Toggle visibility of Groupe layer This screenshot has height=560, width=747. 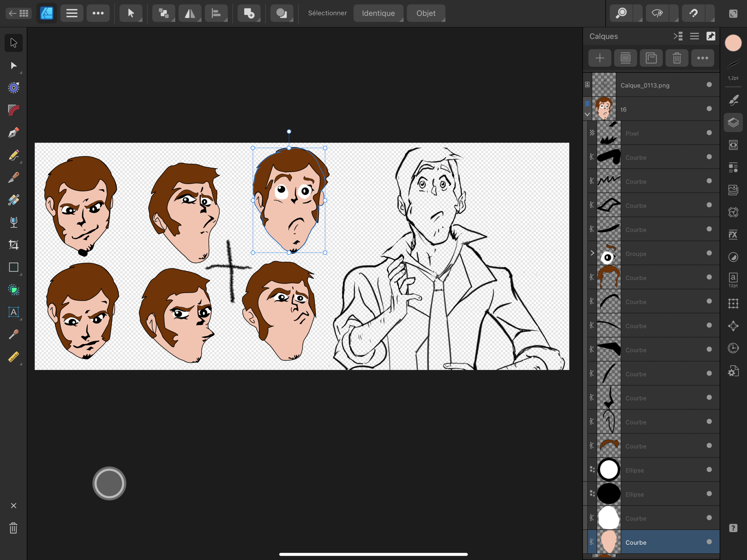709,253
